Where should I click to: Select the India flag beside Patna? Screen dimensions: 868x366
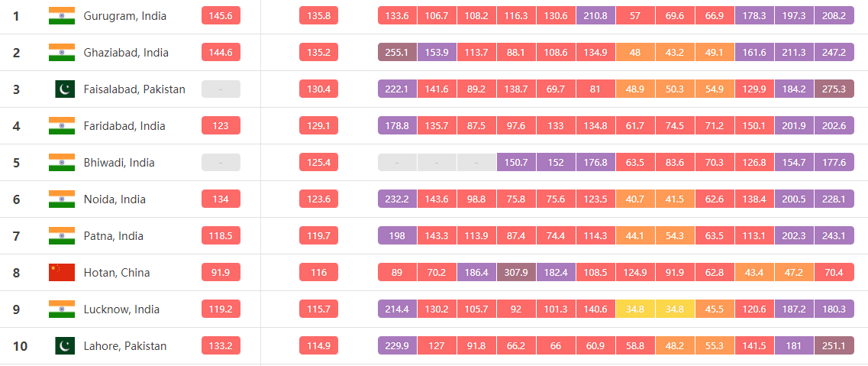point(61,236)
